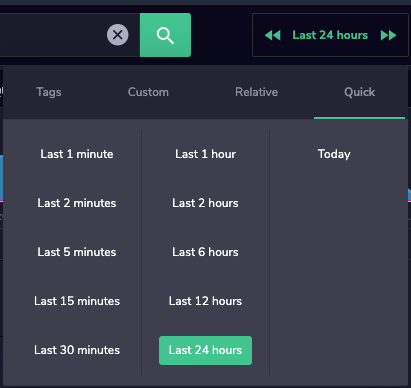Choose Last 2 minutes range
This screenshot has width=411, height=388.
pyautogui.click(x=77, y=203)
